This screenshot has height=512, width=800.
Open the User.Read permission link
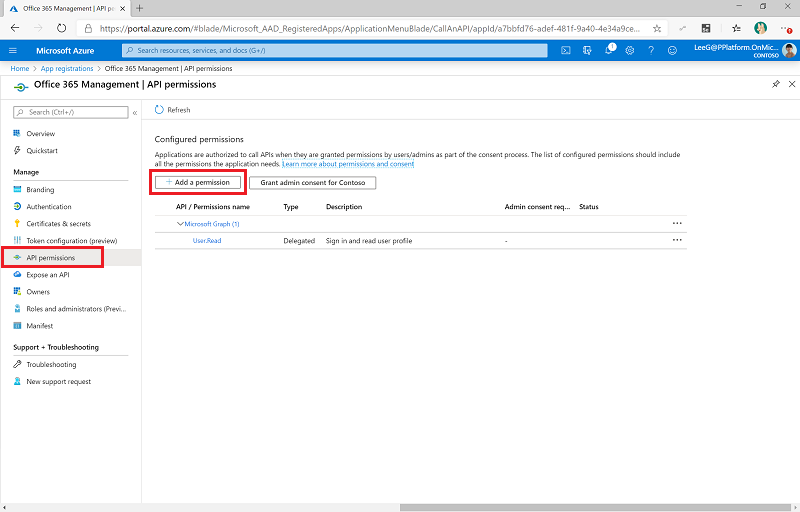[x=207, y=241]
